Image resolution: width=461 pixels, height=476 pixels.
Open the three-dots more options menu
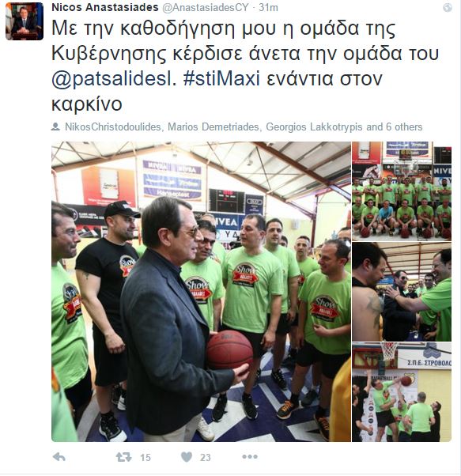[250, 456]
